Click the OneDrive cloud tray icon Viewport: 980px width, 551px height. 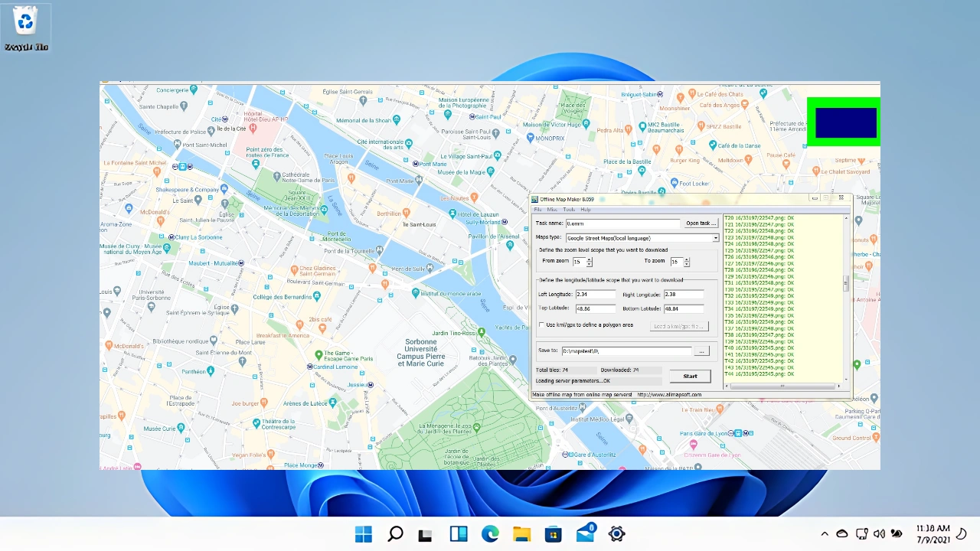click(842, 534)
